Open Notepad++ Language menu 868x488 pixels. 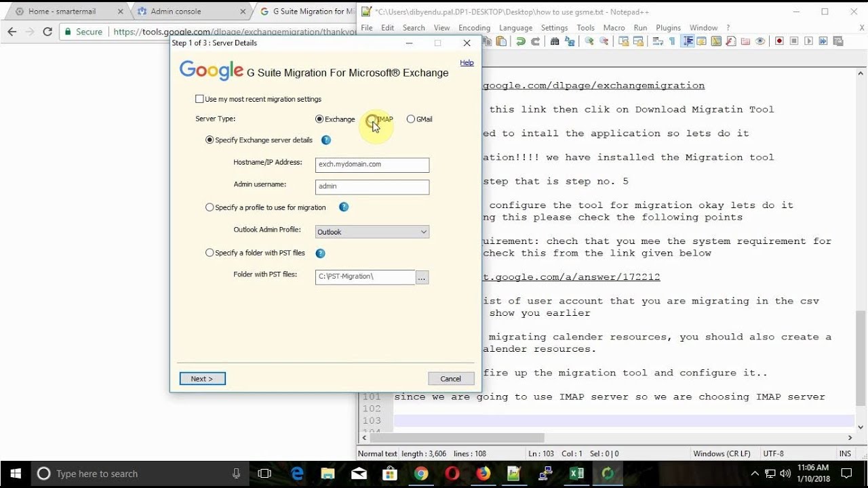click(x=515, y=28)
